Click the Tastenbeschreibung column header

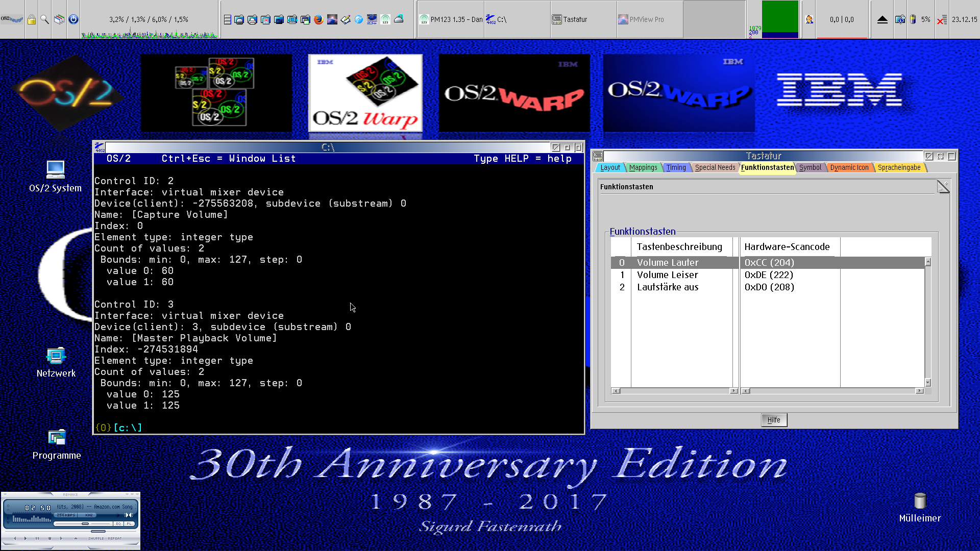[x=679, y=247]
